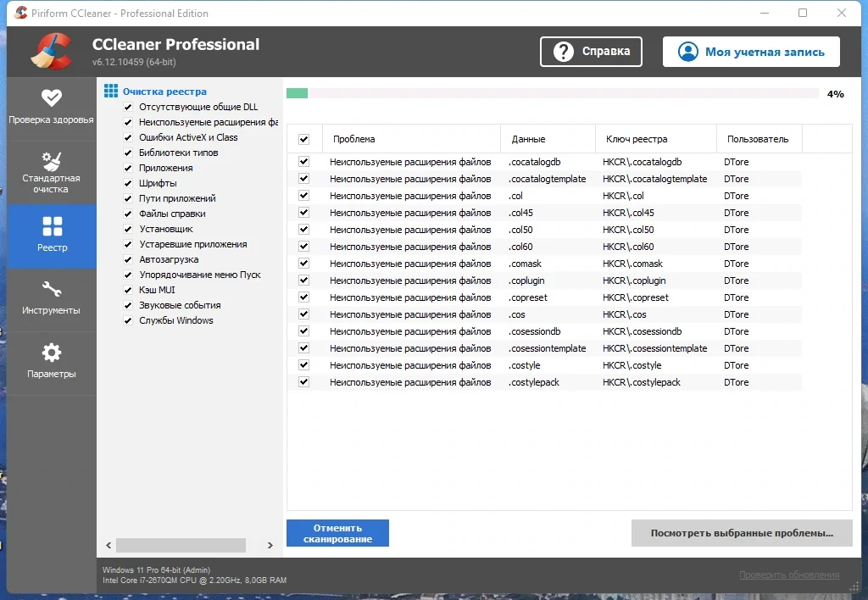Click the Проверить обновления link
This screenshot has height=600, width=868.
coord(789,575)
